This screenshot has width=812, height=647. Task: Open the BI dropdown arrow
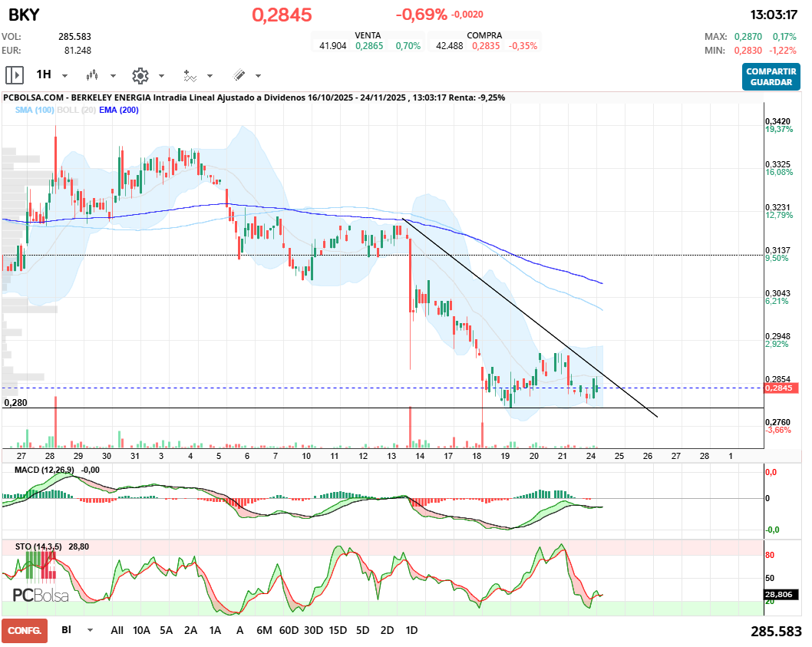coord(91,630)
